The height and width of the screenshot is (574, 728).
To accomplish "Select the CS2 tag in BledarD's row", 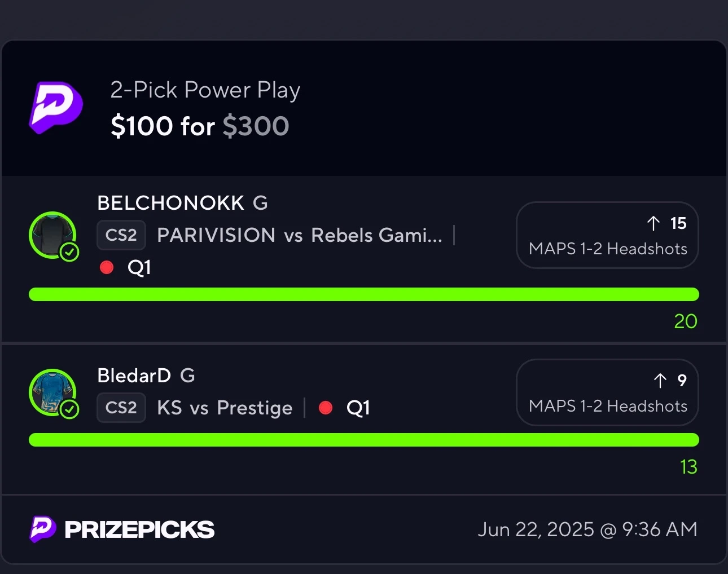I will pyautogui.click(x=121, y=408).
